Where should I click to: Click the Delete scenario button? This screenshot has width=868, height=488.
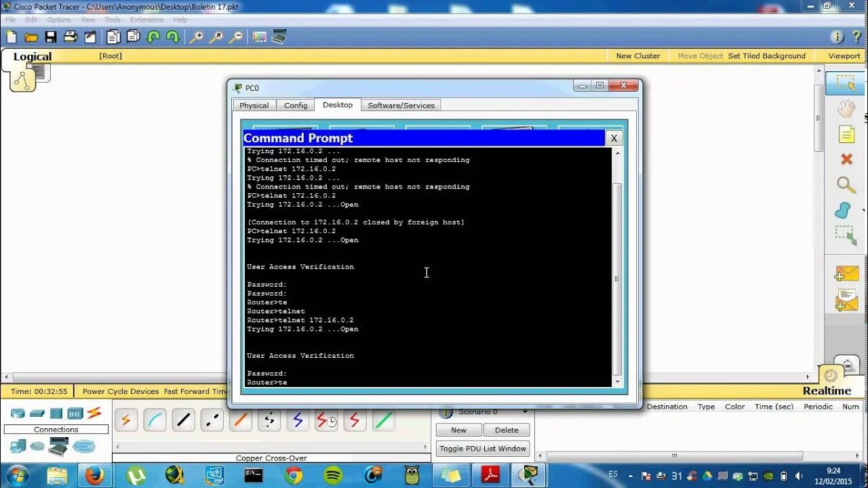pyautogui.click(x=507, y=430)
